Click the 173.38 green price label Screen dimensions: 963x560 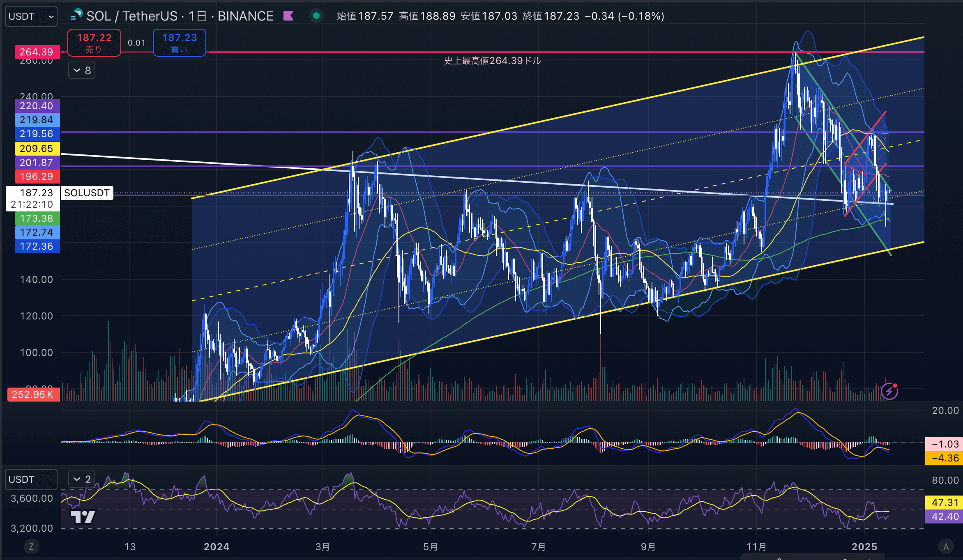click(x=37, y=218)
